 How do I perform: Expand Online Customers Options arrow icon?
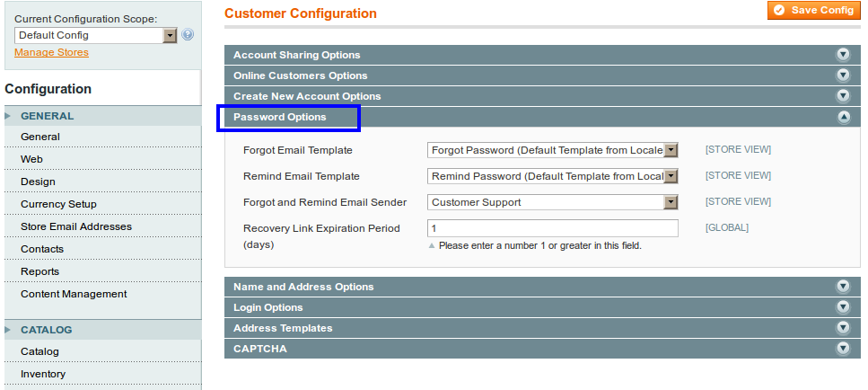pyautogui.click(x=843, y=75)
